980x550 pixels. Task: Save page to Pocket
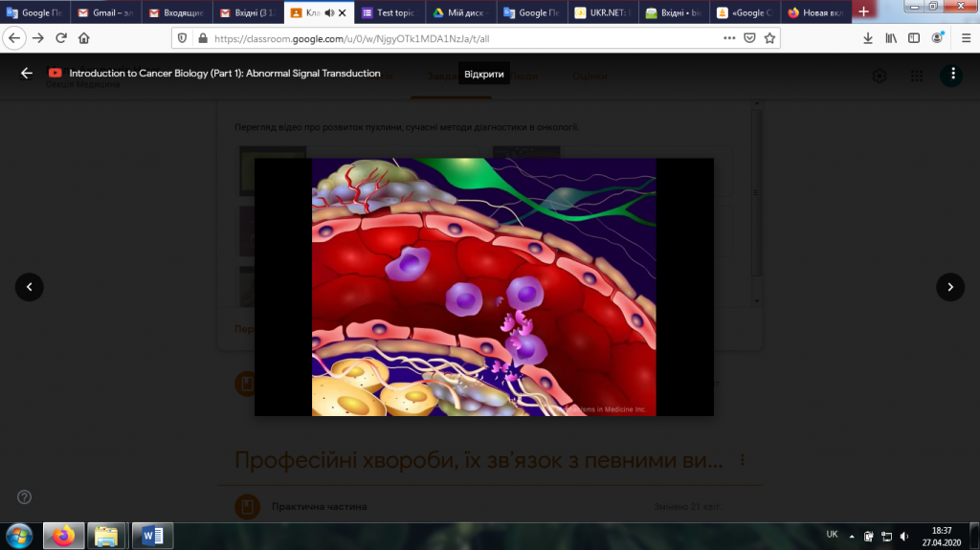(749, 38)
